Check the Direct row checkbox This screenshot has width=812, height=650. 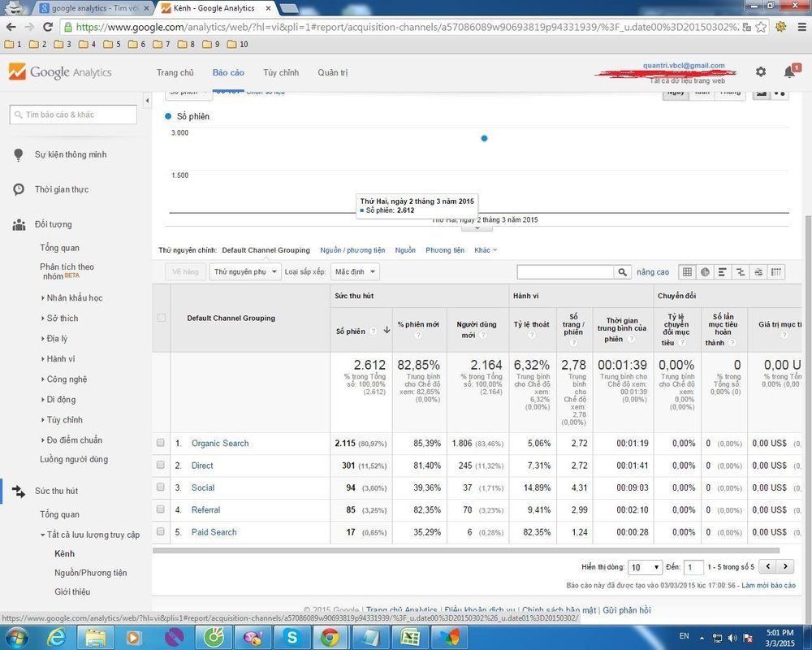coord(161,465)
